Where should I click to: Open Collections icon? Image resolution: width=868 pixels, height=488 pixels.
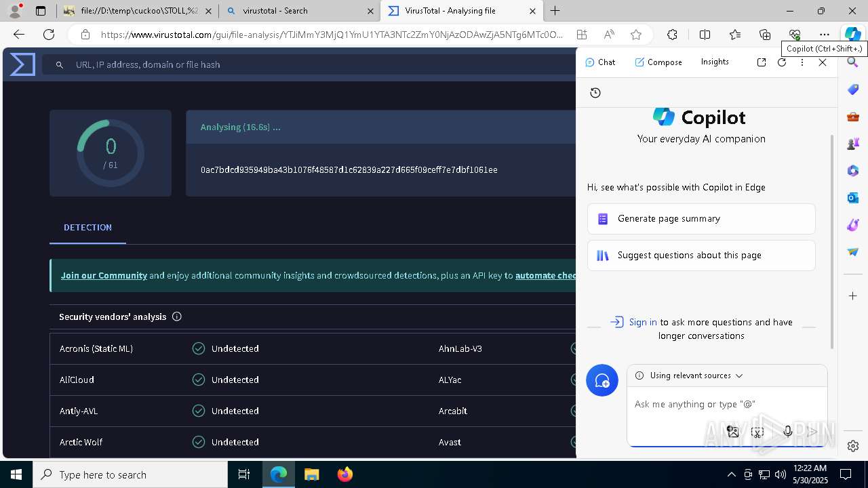[x=765, y=35]
